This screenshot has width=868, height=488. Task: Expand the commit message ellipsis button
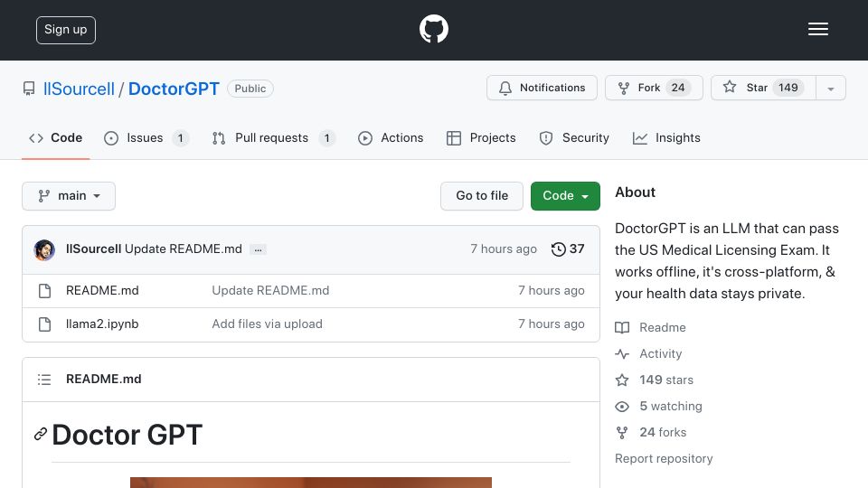tap(258, 249)
